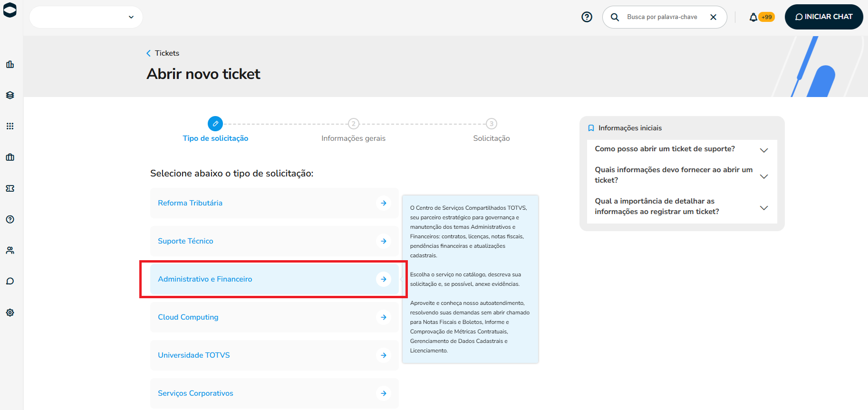Click the arrow icon on Administrativo e Financeiro
Viewport: 868px width, 410px height.
coord(384,279)
